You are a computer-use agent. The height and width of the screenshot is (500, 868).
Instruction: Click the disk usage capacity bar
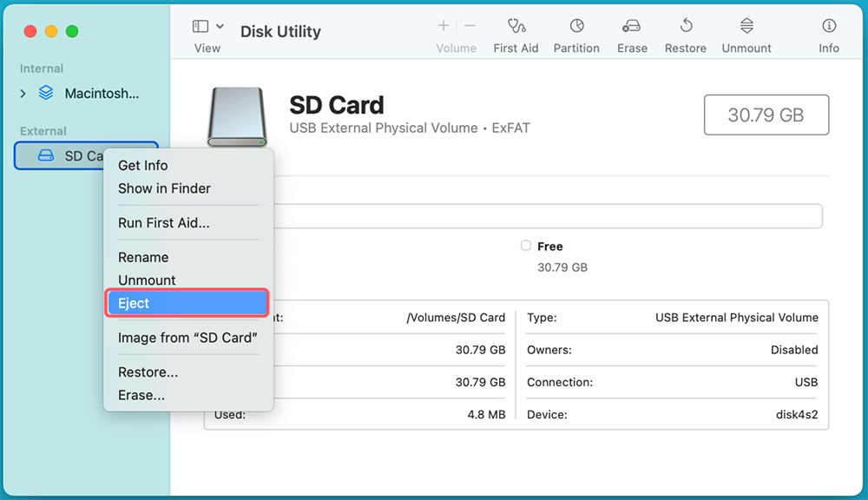[x=547, y=216]
